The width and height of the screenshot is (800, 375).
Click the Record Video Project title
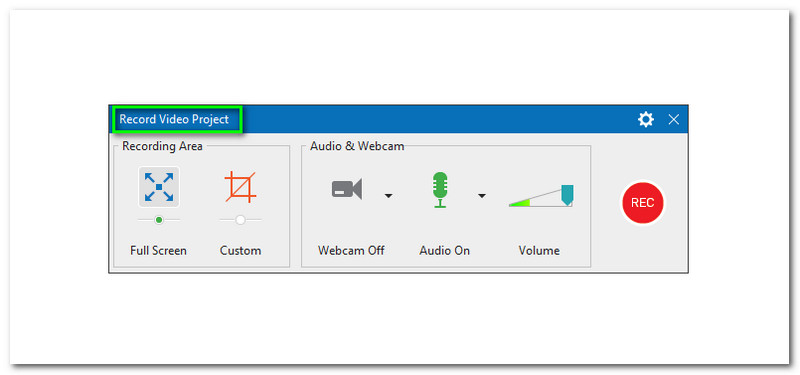[174, 120]
